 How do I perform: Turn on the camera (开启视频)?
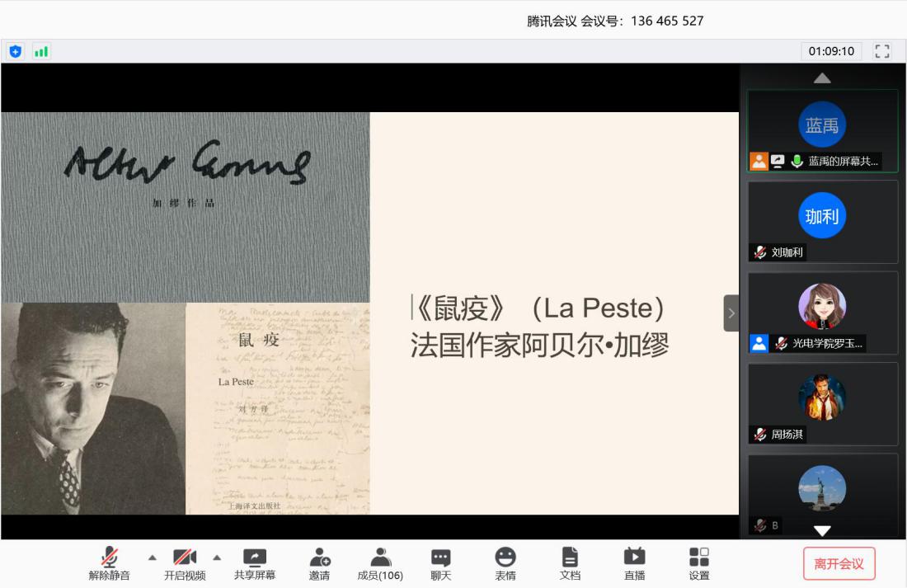point(185,564)
